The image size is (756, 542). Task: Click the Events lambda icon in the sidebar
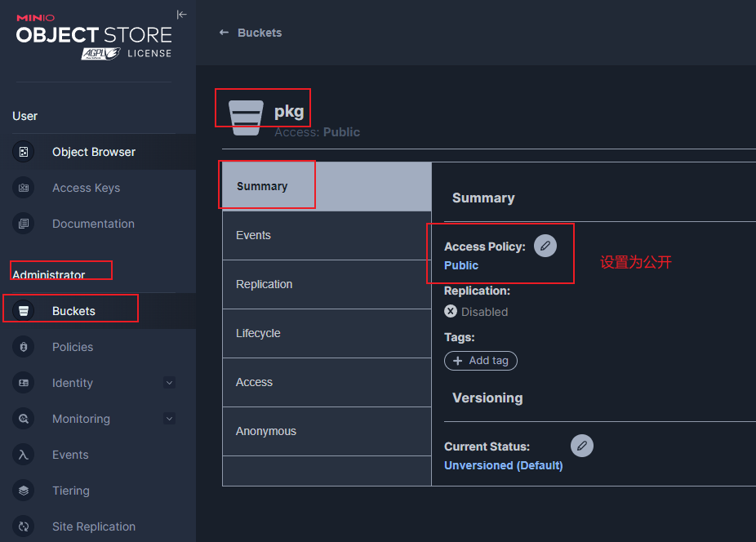click(x=24, y=455)
